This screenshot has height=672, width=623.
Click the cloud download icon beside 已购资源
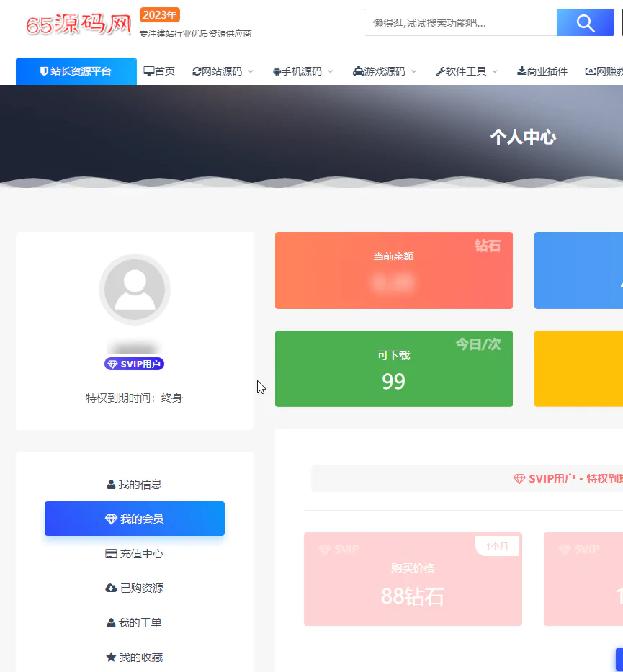pyautogui.click(x=111, y=588)
